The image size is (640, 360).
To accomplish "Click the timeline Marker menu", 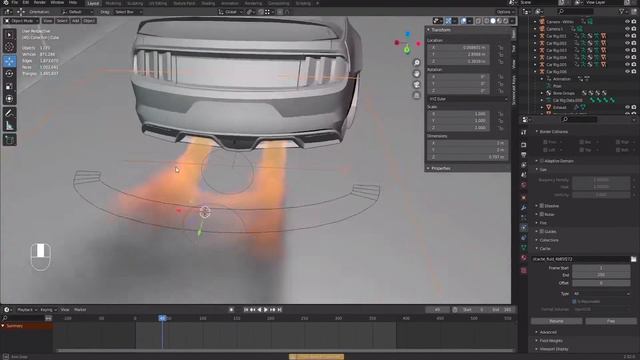I will [80, 310].
